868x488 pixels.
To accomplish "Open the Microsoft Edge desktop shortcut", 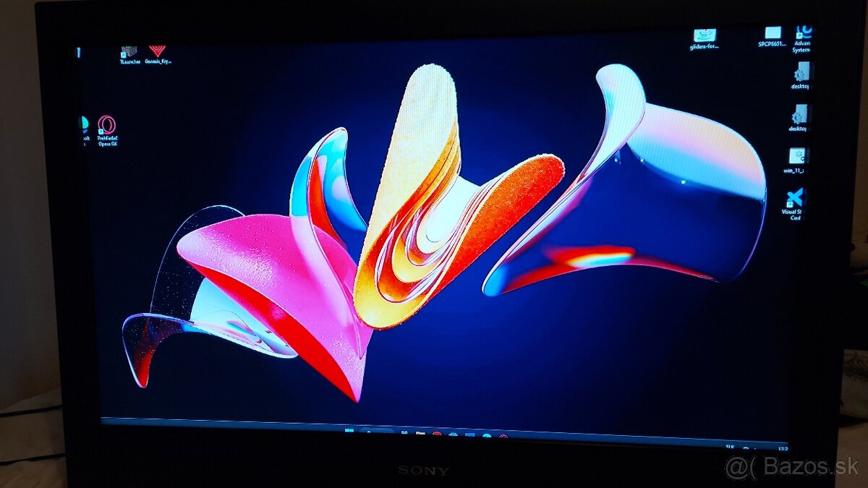I will (84, 131).
